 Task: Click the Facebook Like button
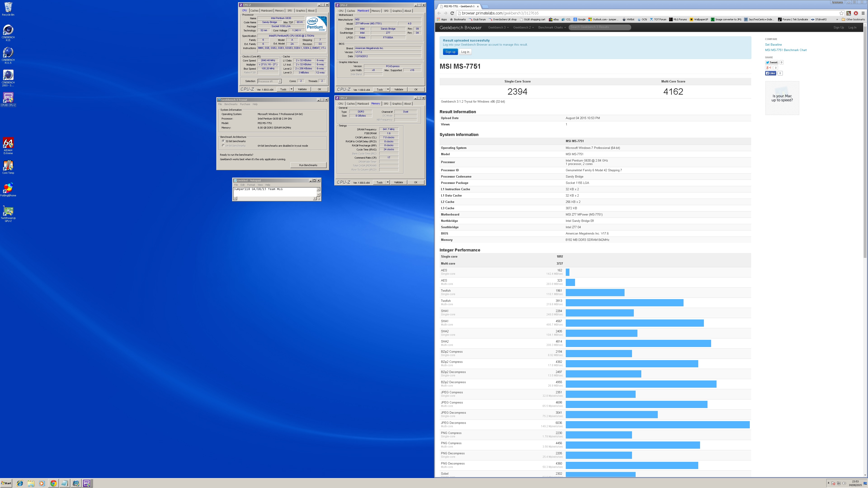[x=771, y=73]
